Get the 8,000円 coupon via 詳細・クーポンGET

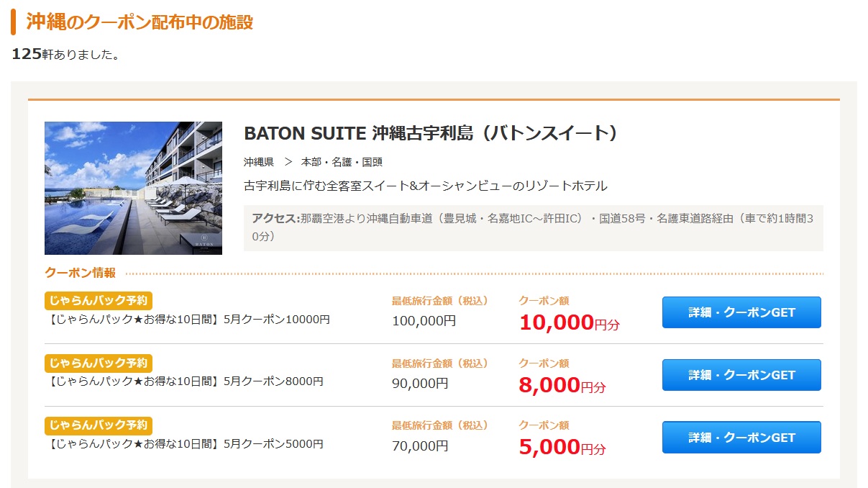click(741, 375)
